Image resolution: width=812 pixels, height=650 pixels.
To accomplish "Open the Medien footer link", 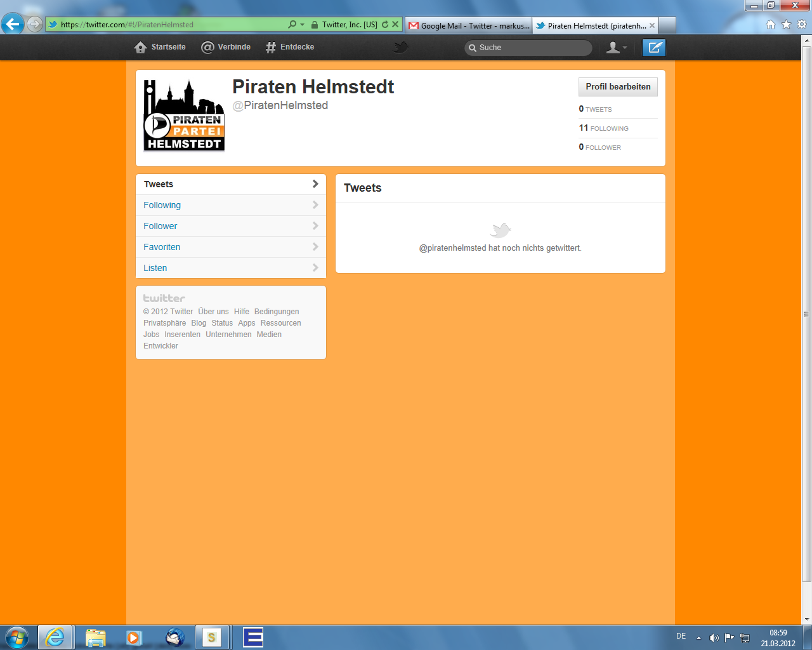I will click(x=269, y=335).
